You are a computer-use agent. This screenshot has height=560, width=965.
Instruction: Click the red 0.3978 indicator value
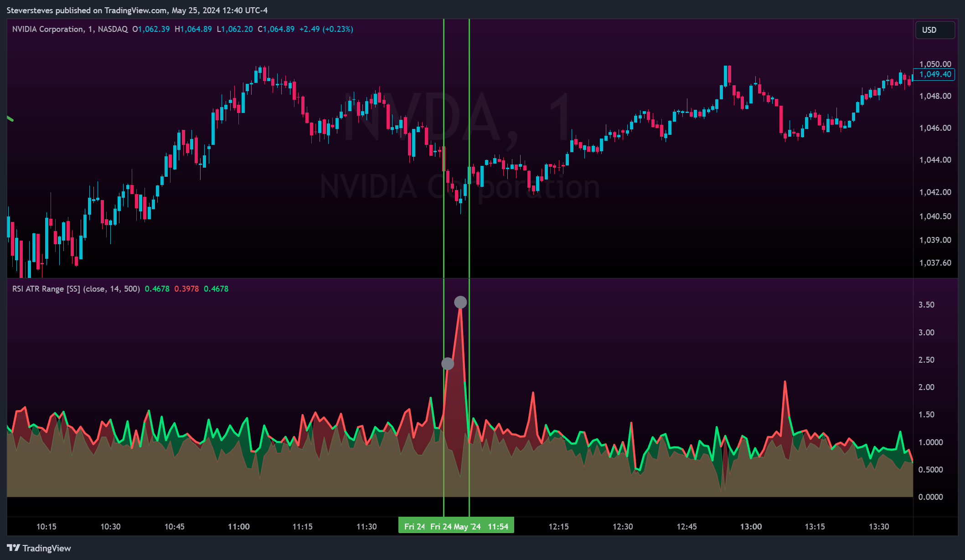[x=186, y=289]
